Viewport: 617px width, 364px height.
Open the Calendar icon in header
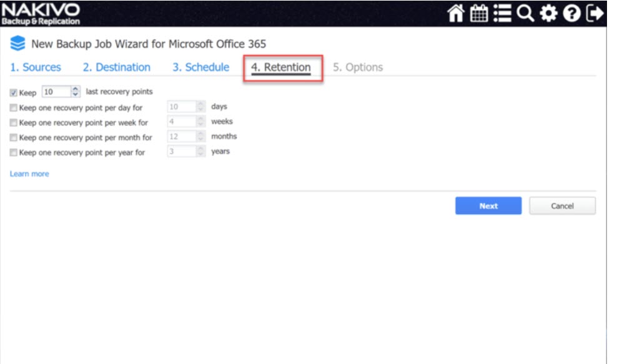(x=478, y=14)
